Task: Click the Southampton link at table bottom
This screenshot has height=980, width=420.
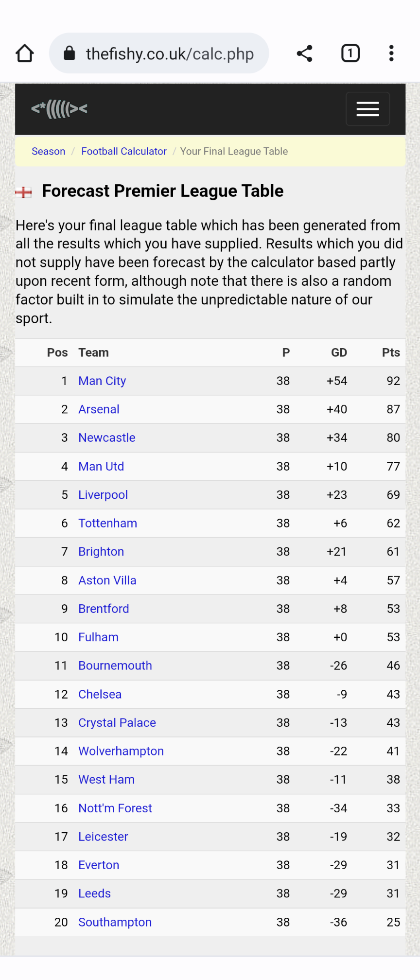Action: 115,923
